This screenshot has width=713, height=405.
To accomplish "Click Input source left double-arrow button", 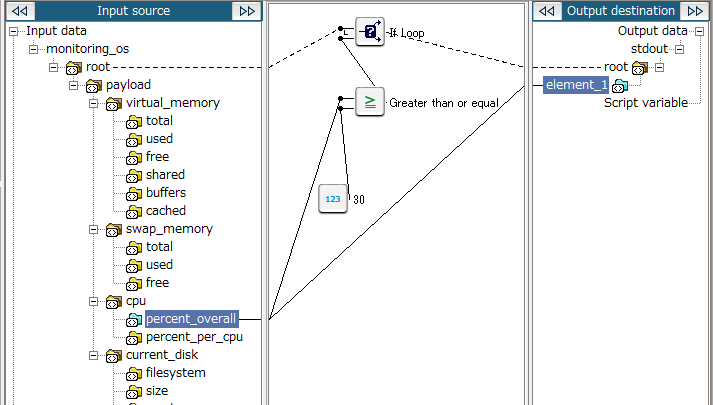I will click(20, 11).
